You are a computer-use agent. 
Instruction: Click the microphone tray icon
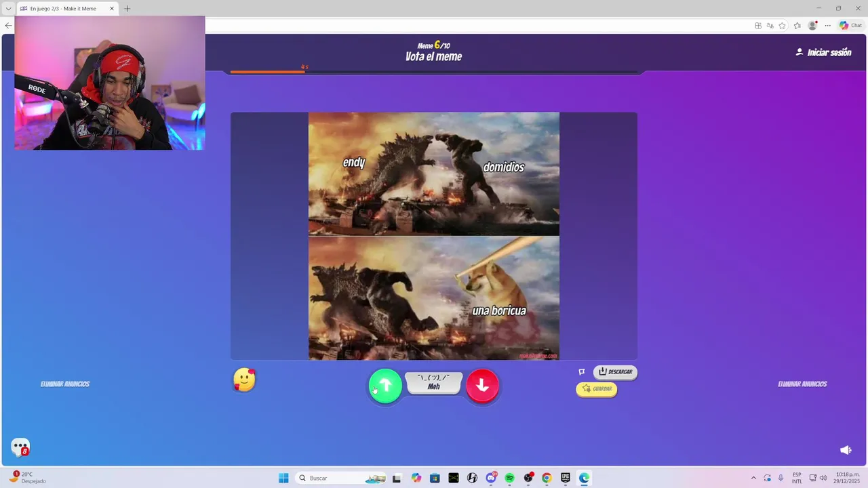781,478
